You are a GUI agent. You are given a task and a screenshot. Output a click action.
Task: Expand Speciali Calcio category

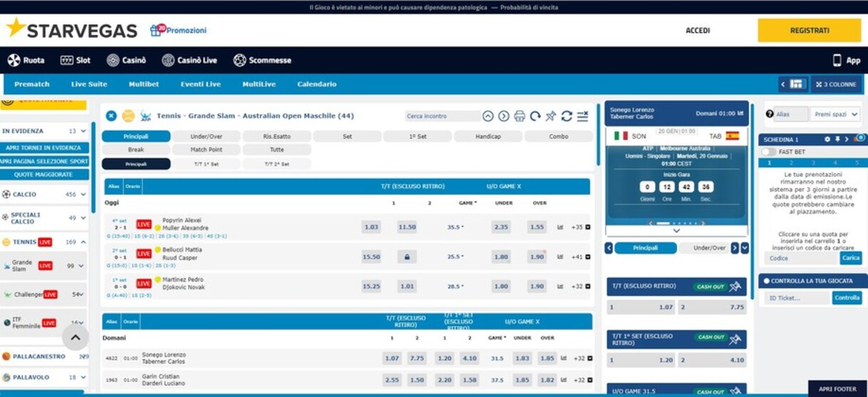83,218
